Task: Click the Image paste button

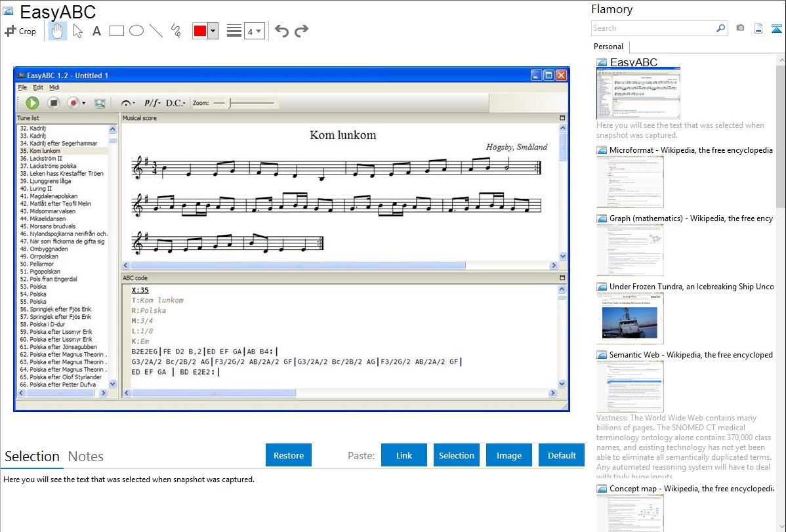Action: [509, 455]
